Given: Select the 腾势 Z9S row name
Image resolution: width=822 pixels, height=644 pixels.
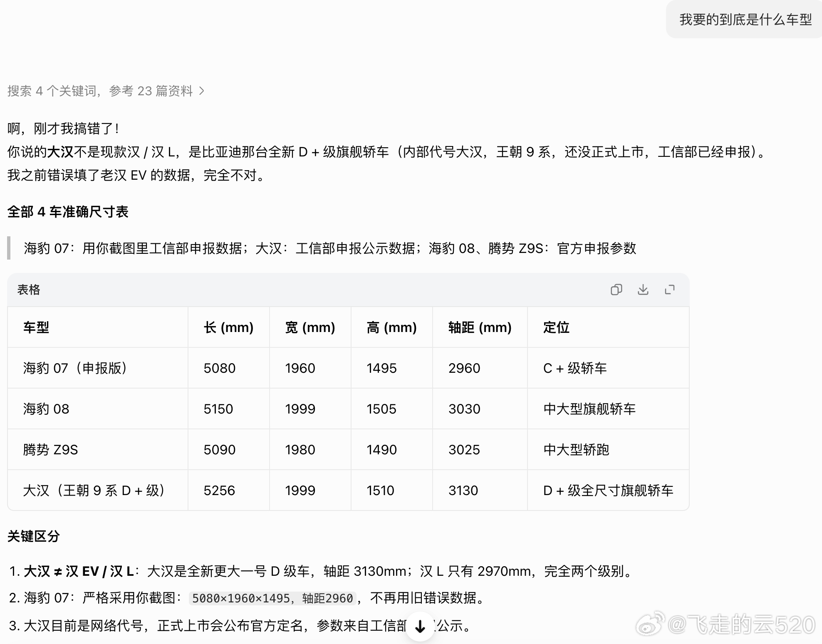Looking at the screenshot, I should click(51, 450).
